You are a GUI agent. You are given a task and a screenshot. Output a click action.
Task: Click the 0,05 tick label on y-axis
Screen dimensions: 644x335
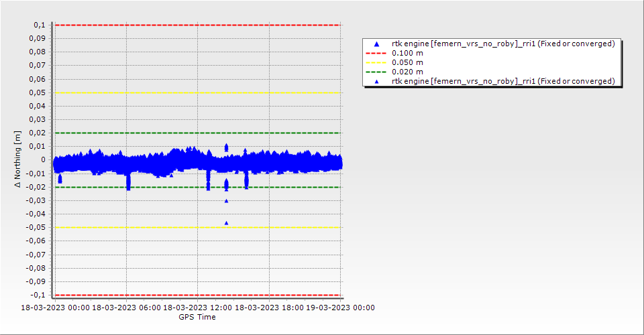coord(36,92)
